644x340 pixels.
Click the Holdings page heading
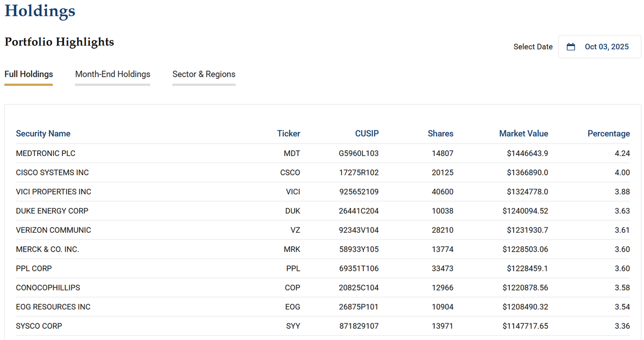point(40,11)
